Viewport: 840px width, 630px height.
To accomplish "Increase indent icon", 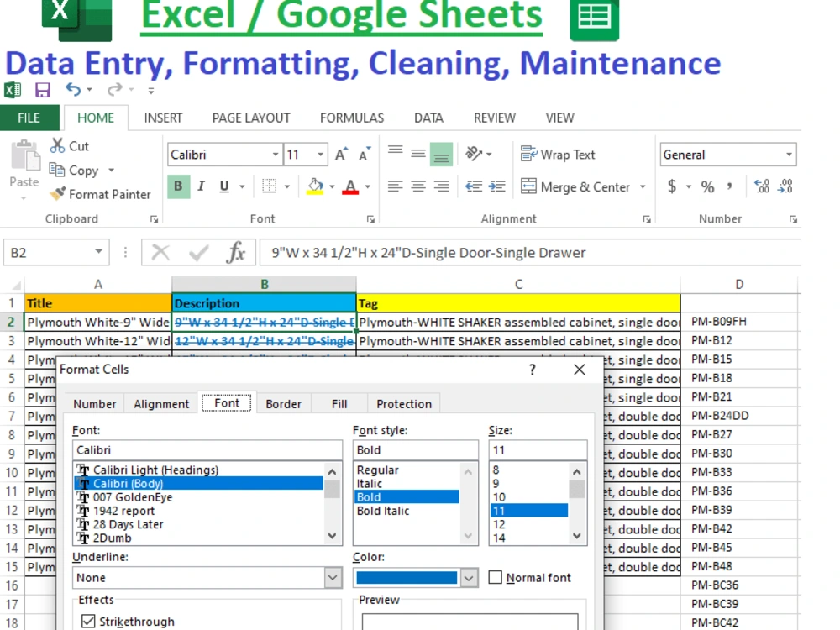I will click(x=497, y=186).
